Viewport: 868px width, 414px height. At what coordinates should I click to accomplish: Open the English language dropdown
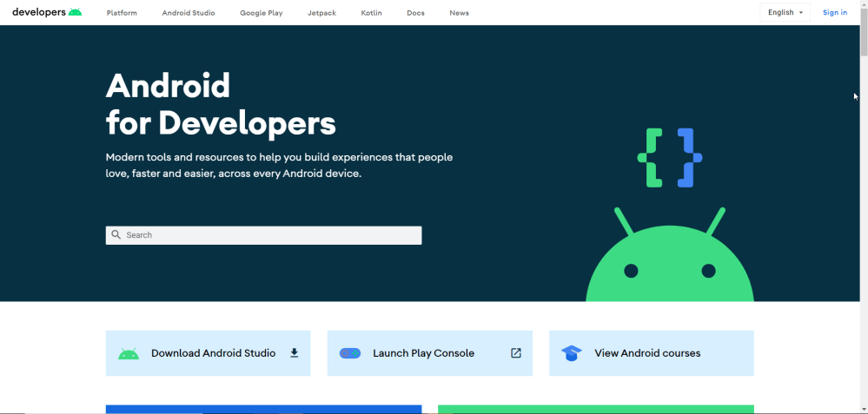pyautogui.click(x=785, y=13)
